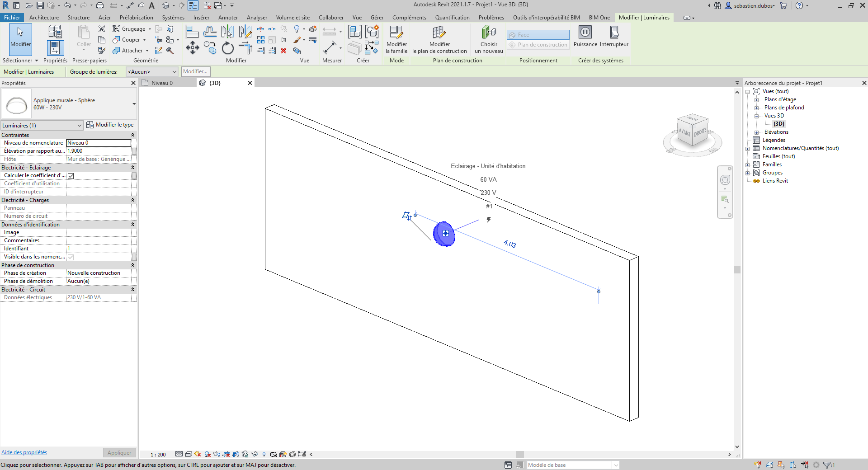
Task: Click Choisir un nouveau host icon
Action: pyautogui.click(x=489, y=33)
